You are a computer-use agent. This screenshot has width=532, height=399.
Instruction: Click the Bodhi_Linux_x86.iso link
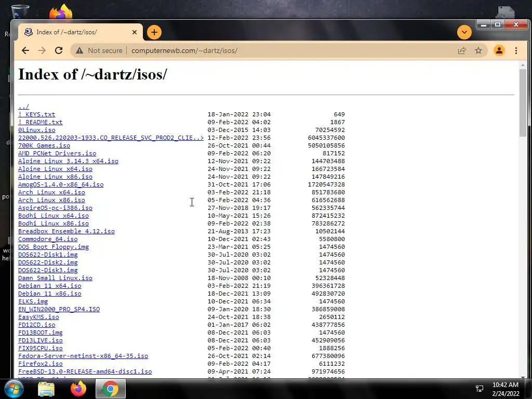(x=54, y=223)
